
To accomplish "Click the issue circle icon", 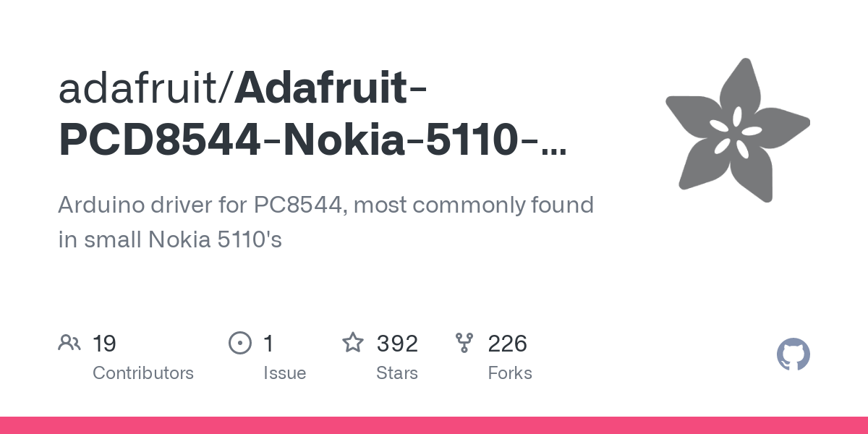I will click(239, 343).
